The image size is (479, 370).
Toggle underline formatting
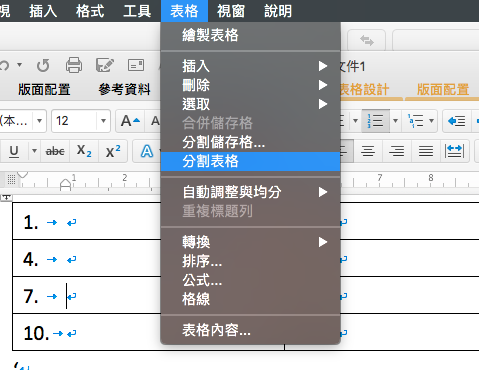click(x=14, y=151)
